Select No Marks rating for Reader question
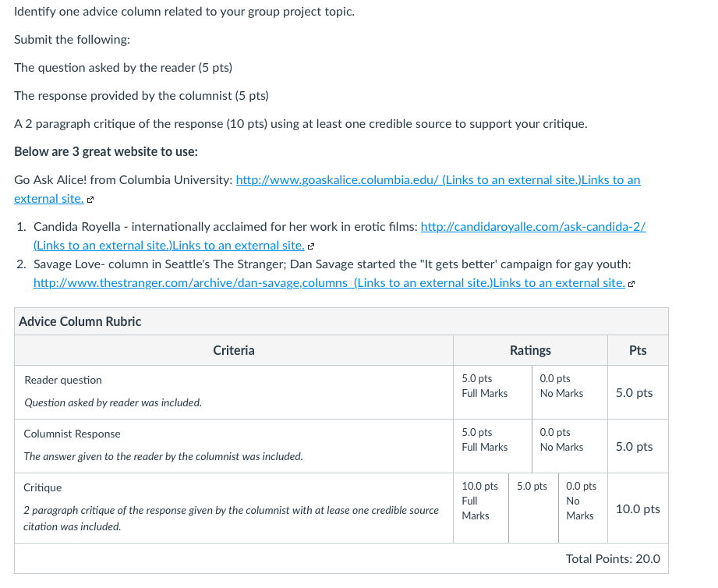The image size is (718, 588). coord(570,392)
